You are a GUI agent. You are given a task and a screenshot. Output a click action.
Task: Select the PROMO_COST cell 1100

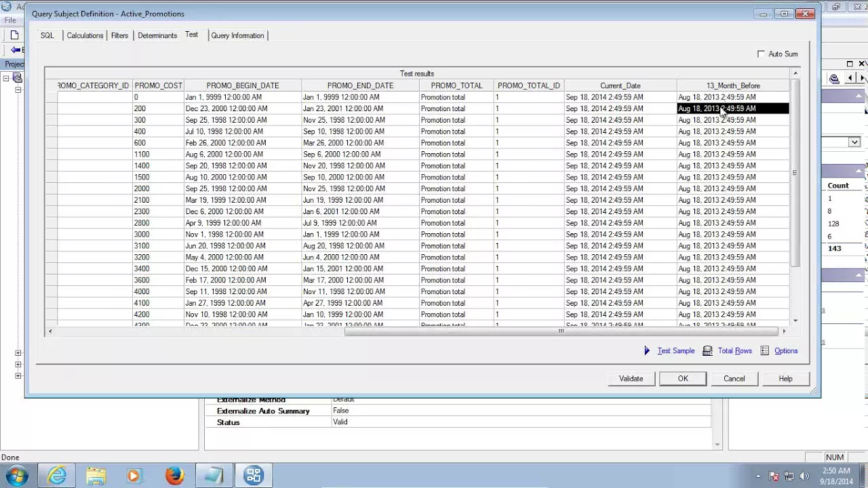click(158, 154)
